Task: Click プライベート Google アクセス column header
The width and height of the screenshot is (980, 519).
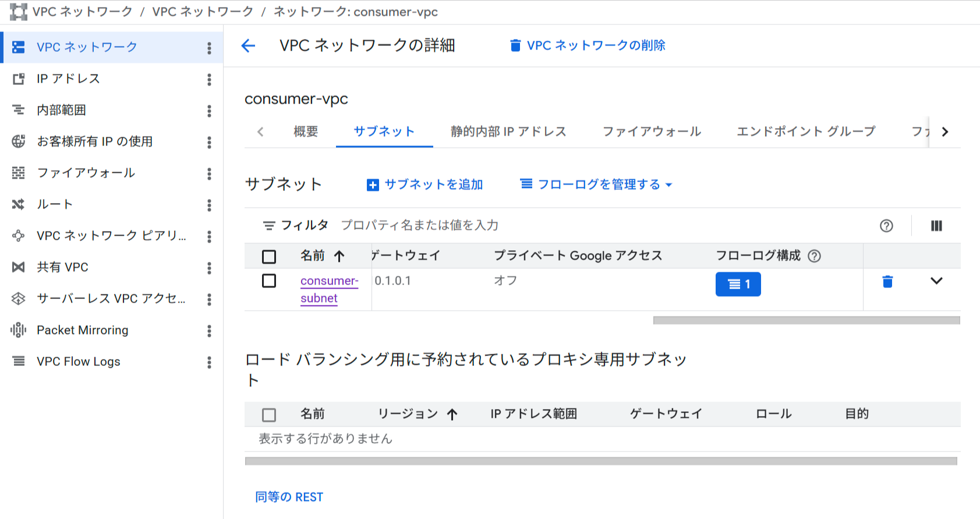Action: click(578, 255)
